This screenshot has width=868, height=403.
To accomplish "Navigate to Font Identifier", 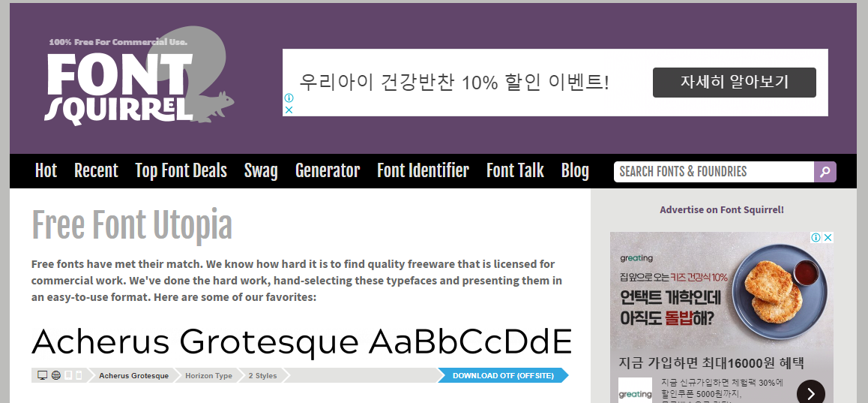I will [x=423, y=171].
